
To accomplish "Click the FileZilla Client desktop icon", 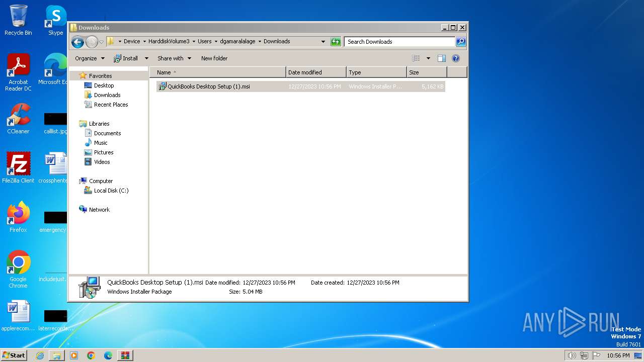I will point(18,168).
